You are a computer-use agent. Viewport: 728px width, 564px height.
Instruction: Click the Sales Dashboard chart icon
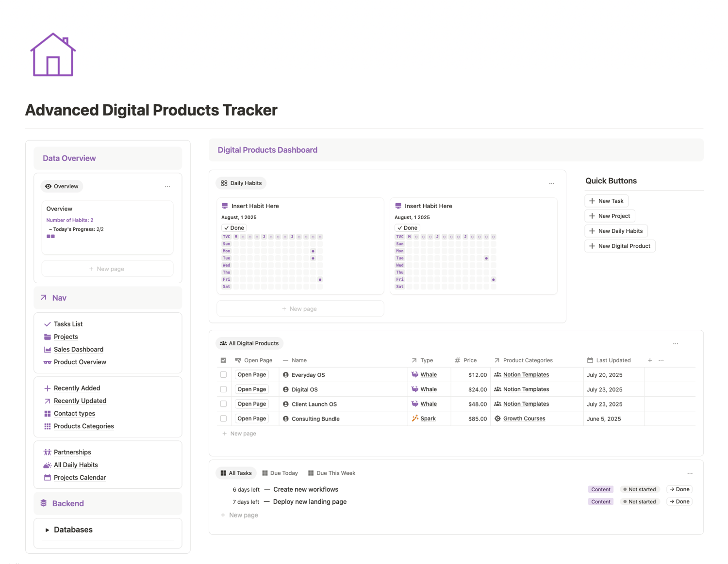[48, 350]
